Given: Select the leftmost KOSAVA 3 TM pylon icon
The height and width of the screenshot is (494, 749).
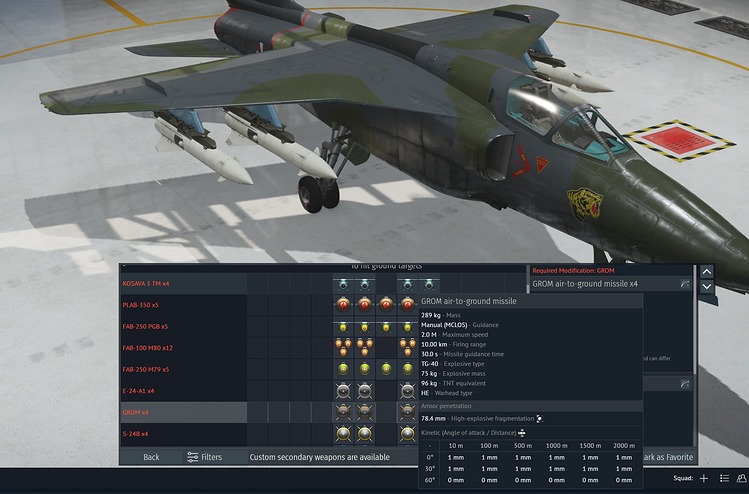Looking at the screenshot, I should 343,284.
